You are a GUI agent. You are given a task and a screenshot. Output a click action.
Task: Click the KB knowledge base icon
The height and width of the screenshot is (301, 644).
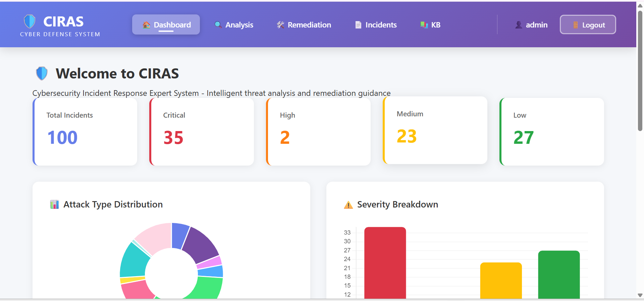[424, 25]
